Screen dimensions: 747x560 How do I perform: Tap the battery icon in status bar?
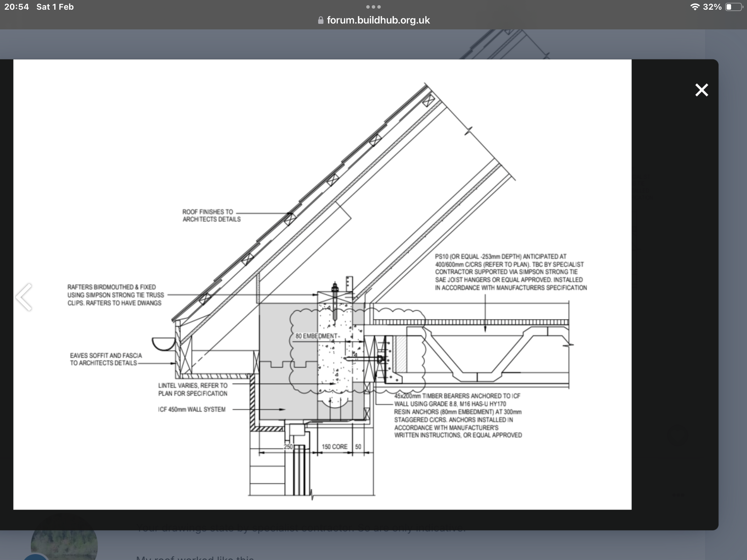[734, 7]
